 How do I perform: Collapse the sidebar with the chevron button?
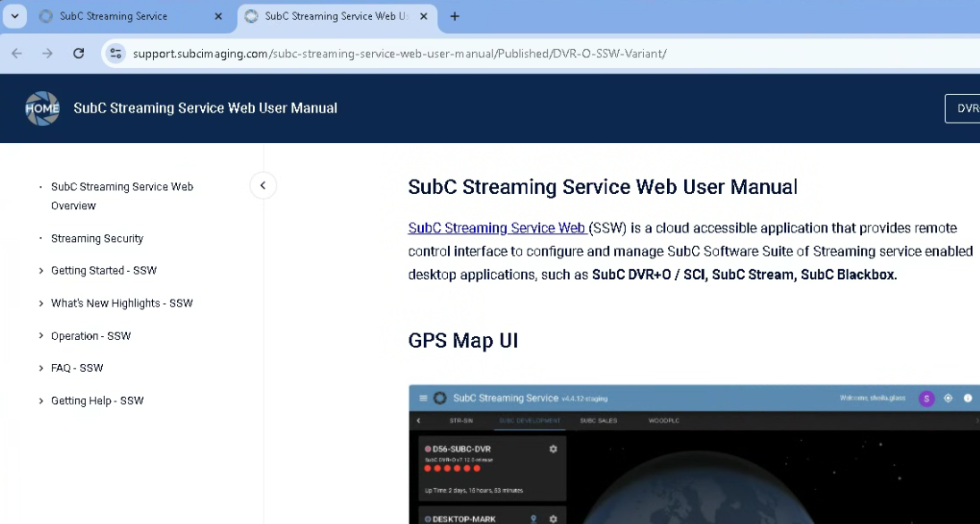tap(263, 186)
